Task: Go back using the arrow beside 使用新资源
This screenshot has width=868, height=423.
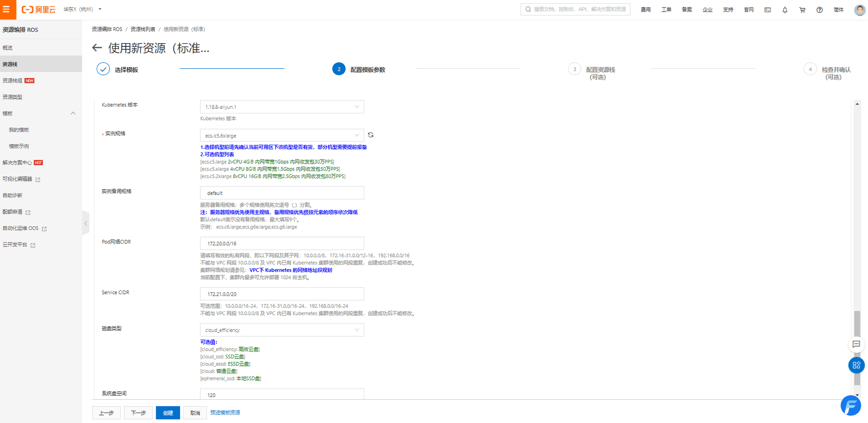Action: point(97,48)
